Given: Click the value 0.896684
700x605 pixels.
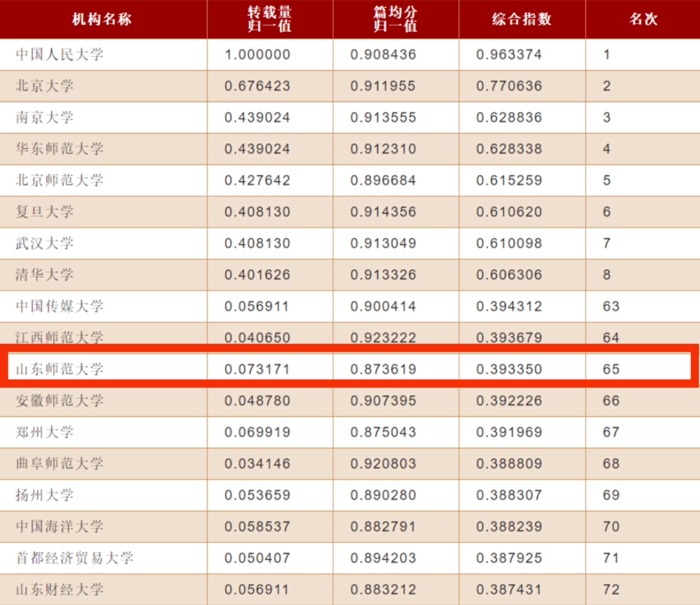Looking at the screenshot, I should (384, 180).
